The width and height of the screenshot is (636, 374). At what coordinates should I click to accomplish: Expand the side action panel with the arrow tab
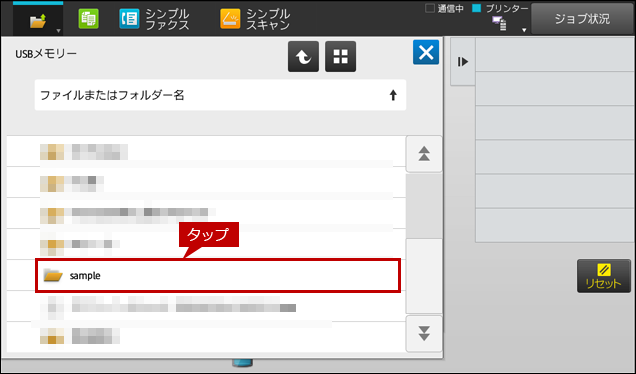tap(463, 62)
